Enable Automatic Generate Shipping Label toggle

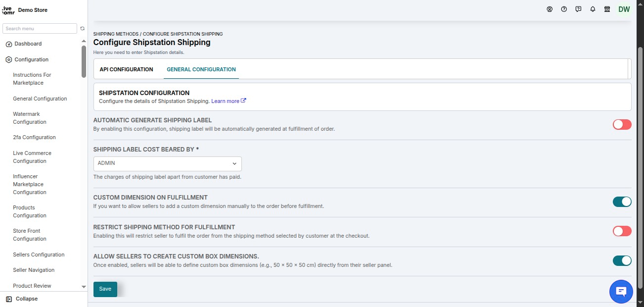[622, 124]
